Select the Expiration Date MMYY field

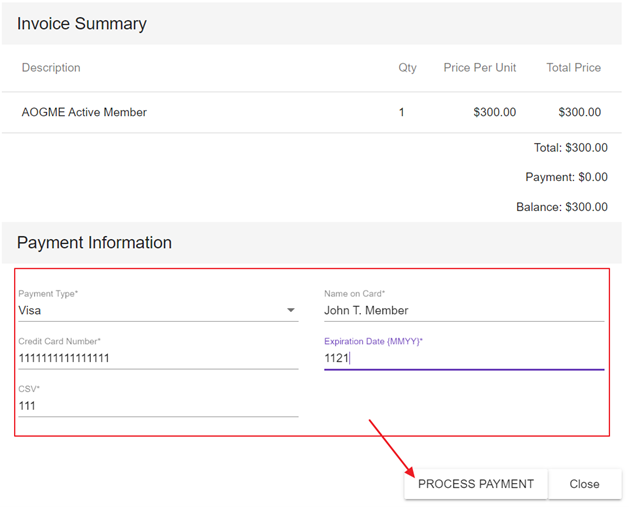coord(464,358)
